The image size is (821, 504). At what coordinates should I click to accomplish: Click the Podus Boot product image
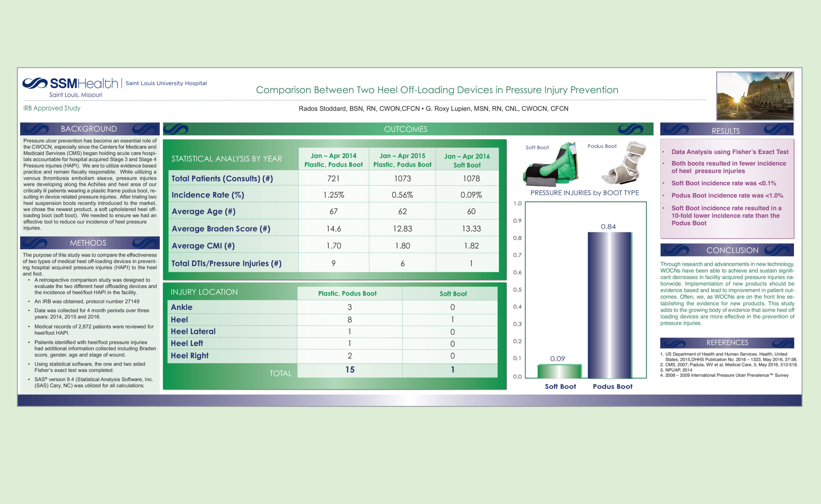click(x=624, y=163)
